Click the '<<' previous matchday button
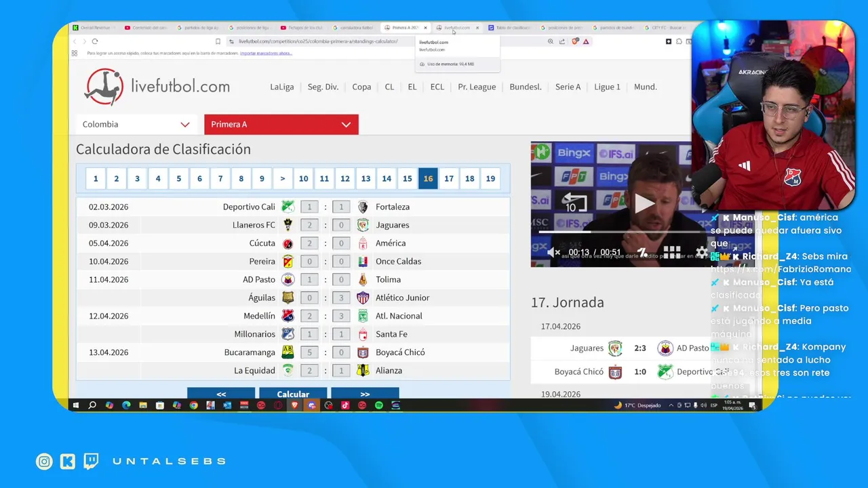The width and height of the screenshot is (868, 488). coord(221,394)
